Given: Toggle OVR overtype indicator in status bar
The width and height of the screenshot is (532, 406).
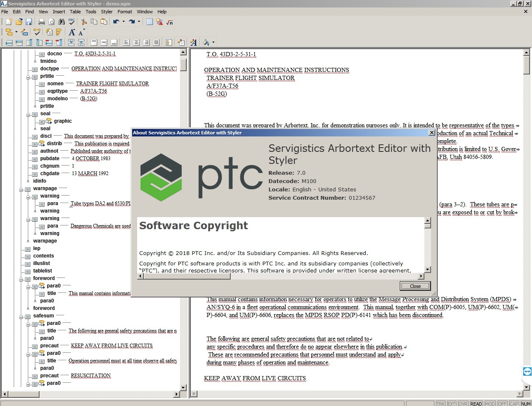Looking at the screenshot, I should [x=463, y=404].
